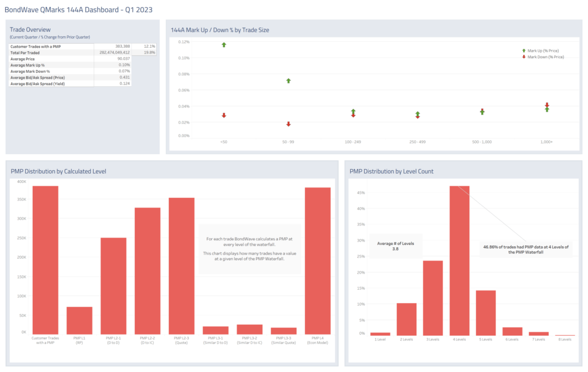This screenshot has height=372, width=588.
Task: Click the Customer Trades with a PMP bar
Action: tap(45, 260)
